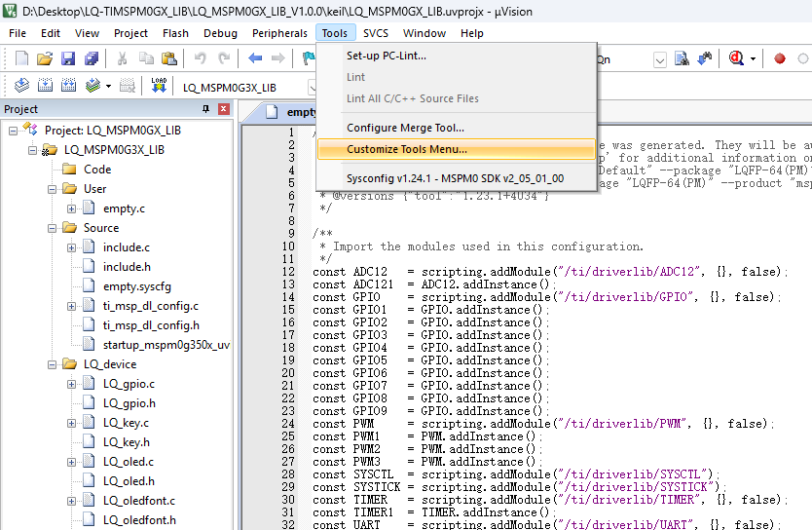Choose Set-up PC-Lint menu entry

click(457, 56)
